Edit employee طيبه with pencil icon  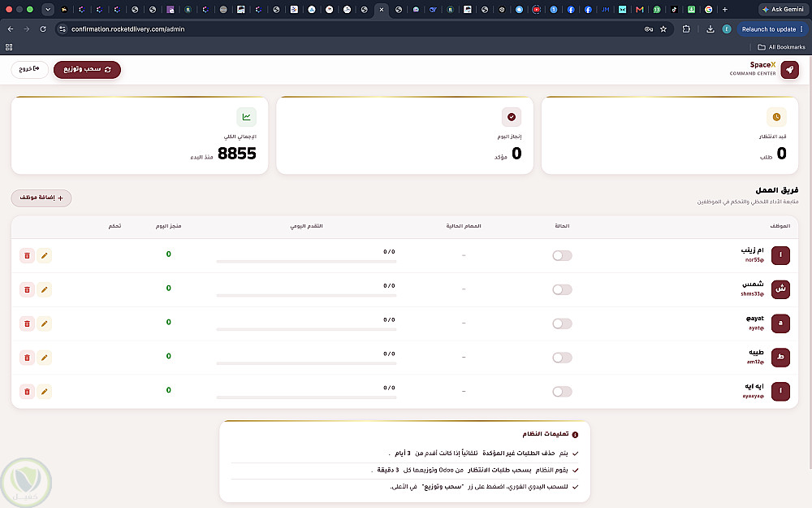(x=44, y=358)
